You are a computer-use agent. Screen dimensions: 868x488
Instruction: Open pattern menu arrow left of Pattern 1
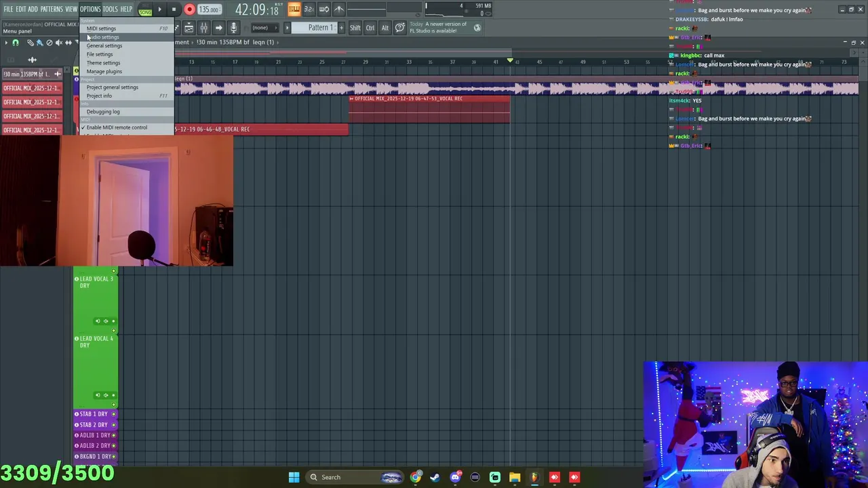point(288,28)
